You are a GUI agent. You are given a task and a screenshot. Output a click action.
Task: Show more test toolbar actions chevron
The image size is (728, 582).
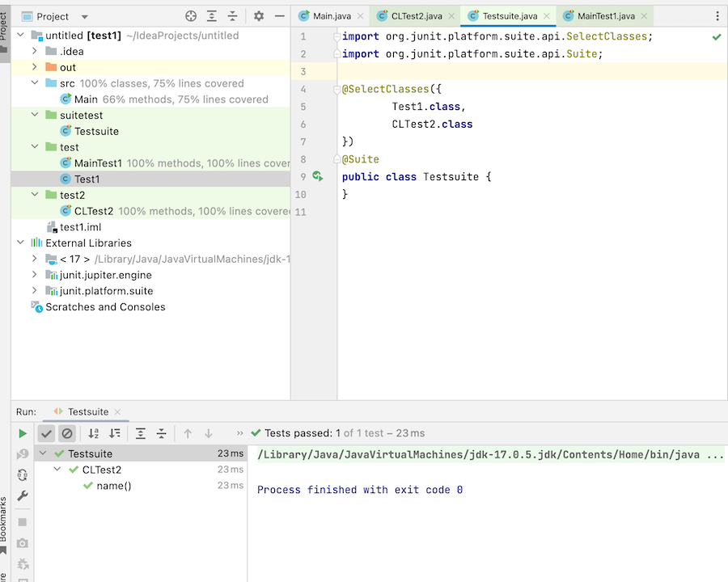[x=239, y=433]
